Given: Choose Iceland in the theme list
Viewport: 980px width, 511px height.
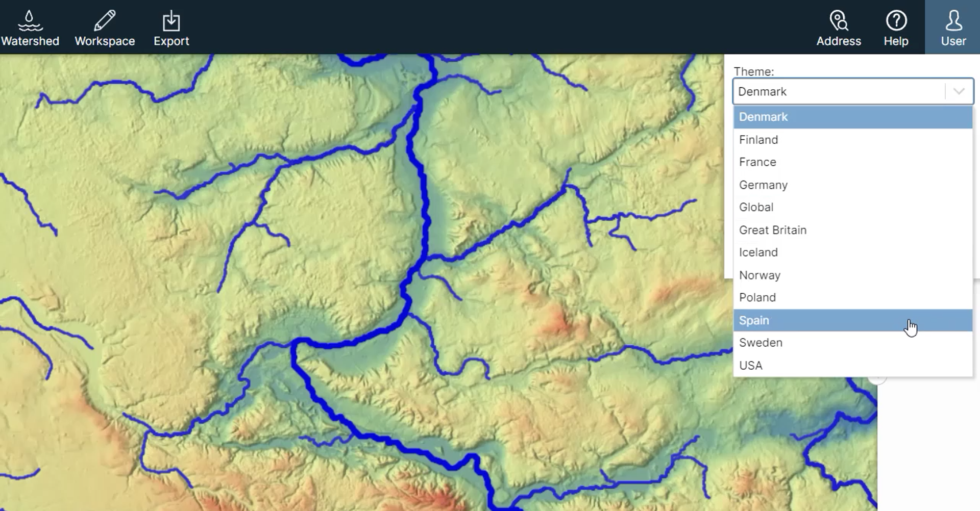Looking at the screenshot, I should pyautogui.click(x=852, y=252).
